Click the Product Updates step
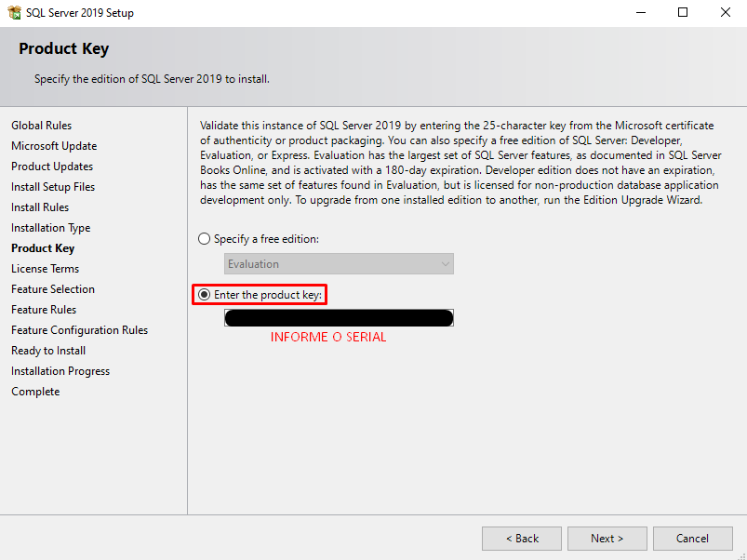 coord(52,167)
